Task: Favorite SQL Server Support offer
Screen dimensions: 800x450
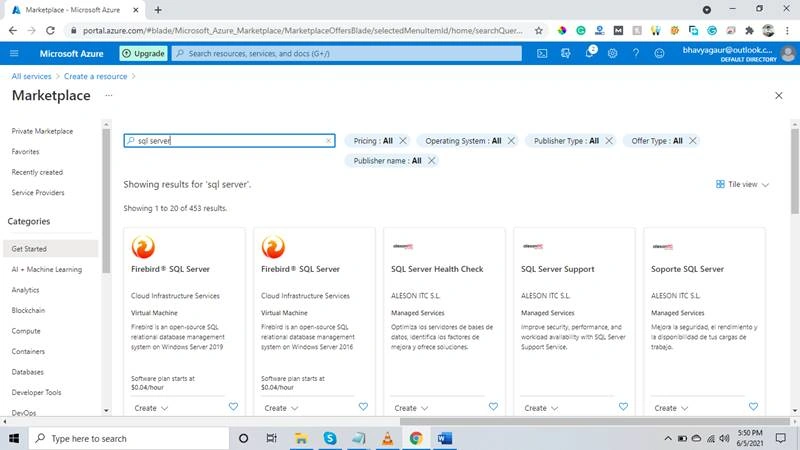Action: point(623,407)
